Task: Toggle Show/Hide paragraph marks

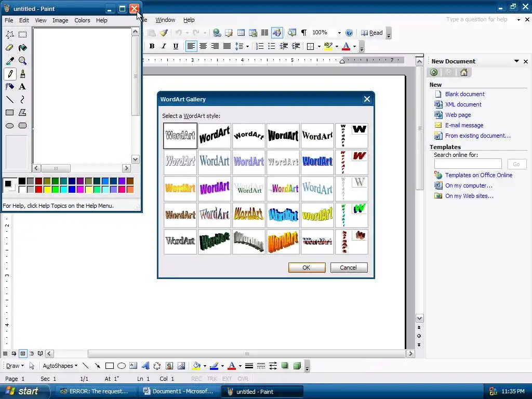Action: pos(303,33)
